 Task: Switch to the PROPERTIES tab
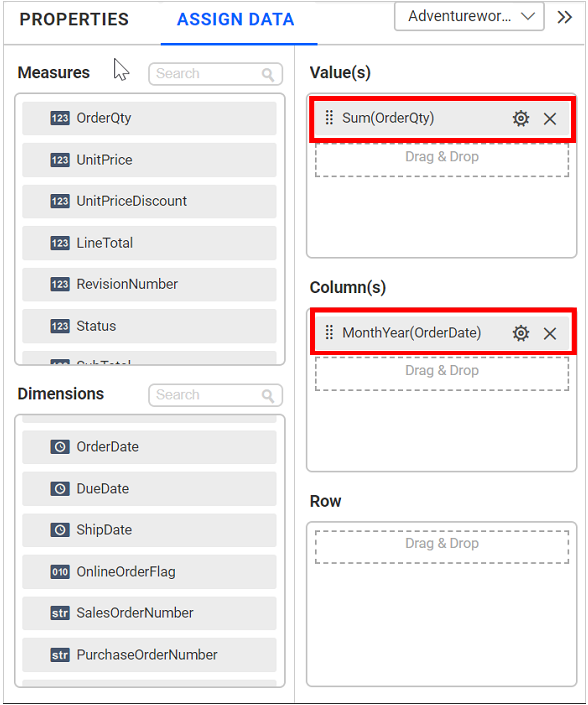[x=74, y=19]
